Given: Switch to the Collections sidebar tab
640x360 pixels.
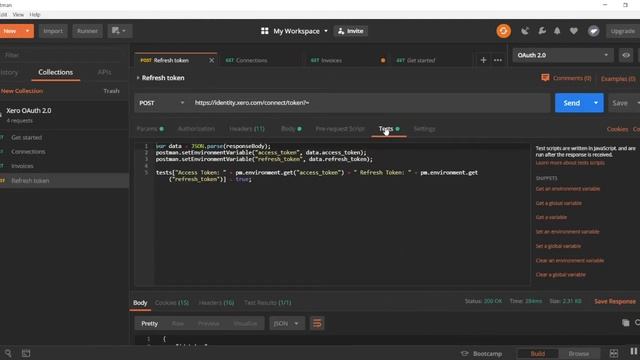Looking at the screenshot, I should click(56, 72).
